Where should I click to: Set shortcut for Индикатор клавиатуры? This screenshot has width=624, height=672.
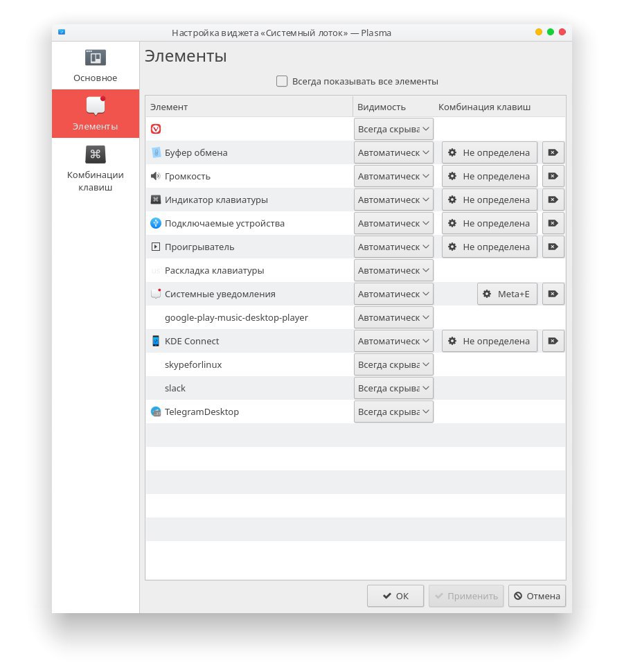tap(490, 200)
